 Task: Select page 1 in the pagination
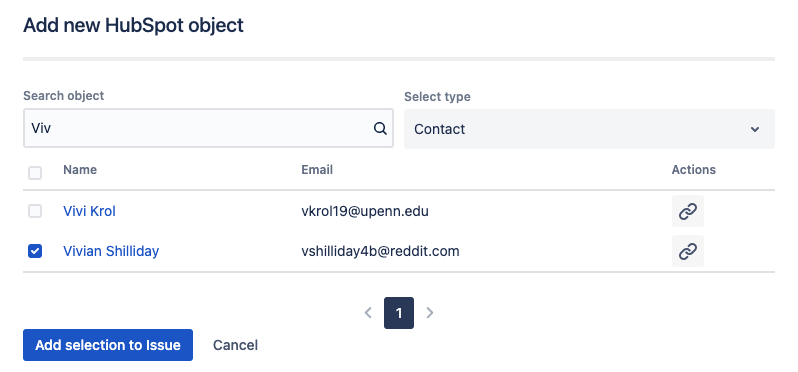pos(399,313)
